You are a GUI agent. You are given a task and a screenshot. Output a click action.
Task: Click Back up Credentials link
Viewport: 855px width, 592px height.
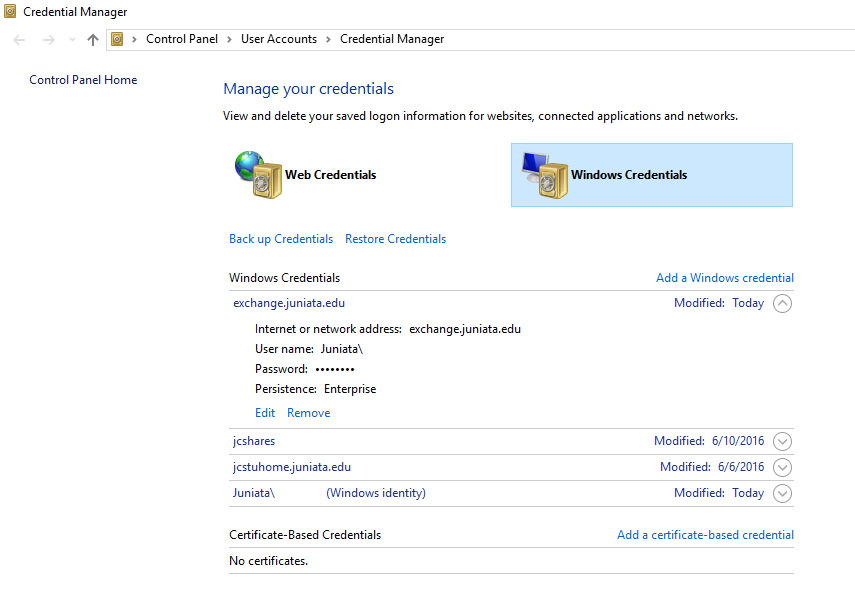pyautogui.click(x=281, y=239)
